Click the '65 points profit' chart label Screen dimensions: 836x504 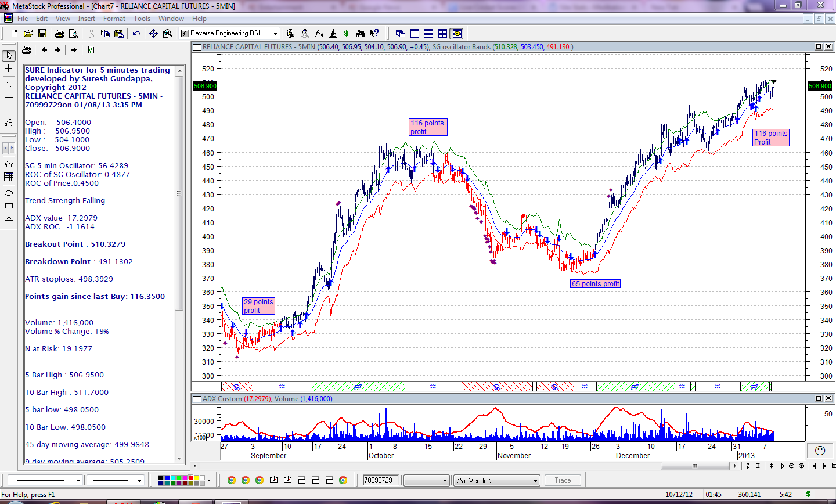tap(596, 284)
